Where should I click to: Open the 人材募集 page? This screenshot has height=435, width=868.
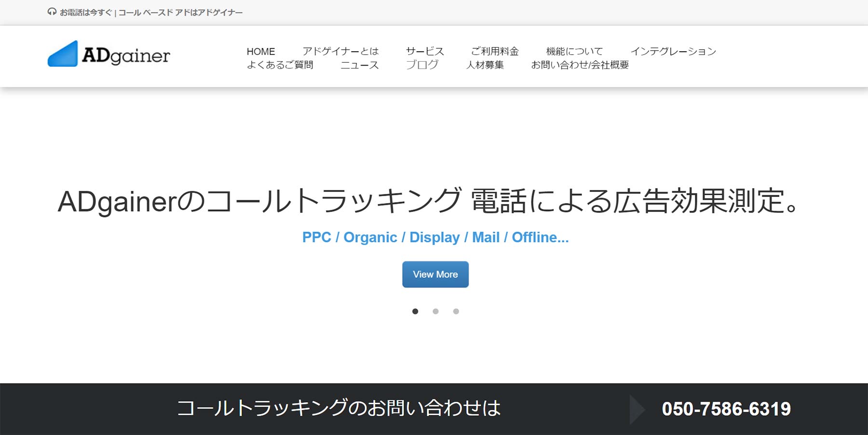point(485,65)
